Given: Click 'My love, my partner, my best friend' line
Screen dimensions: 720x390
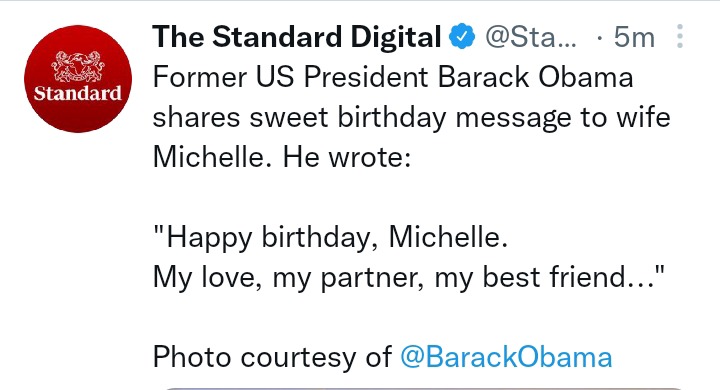Looking at the screenshot, I should [x=409, y=277].
